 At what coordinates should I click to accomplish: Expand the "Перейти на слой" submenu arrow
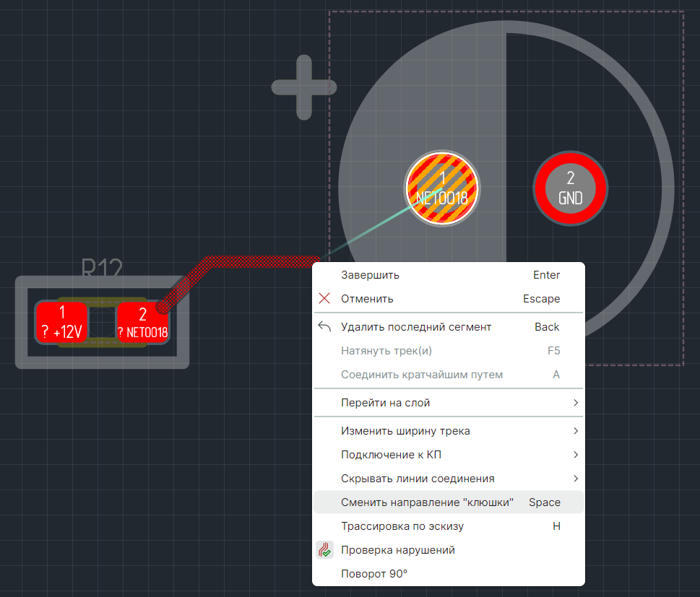(x=576, y=403)
